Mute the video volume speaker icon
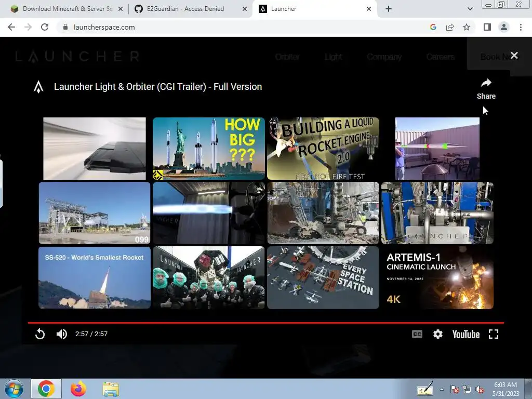Screen dimensions: 532x399 tap(61, 334)
